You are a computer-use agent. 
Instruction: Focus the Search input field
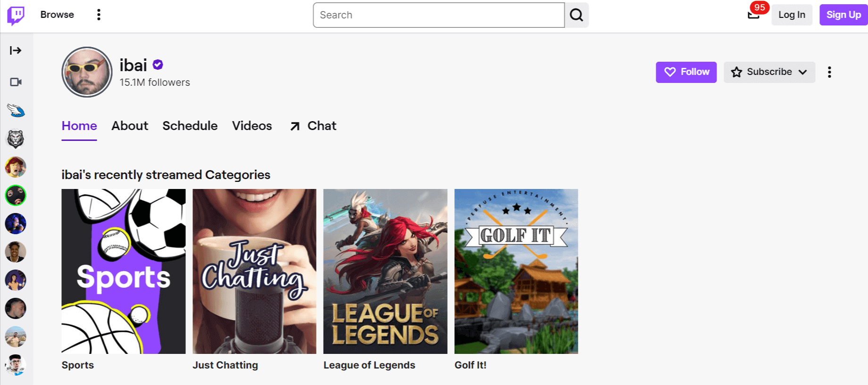point(439,15)
